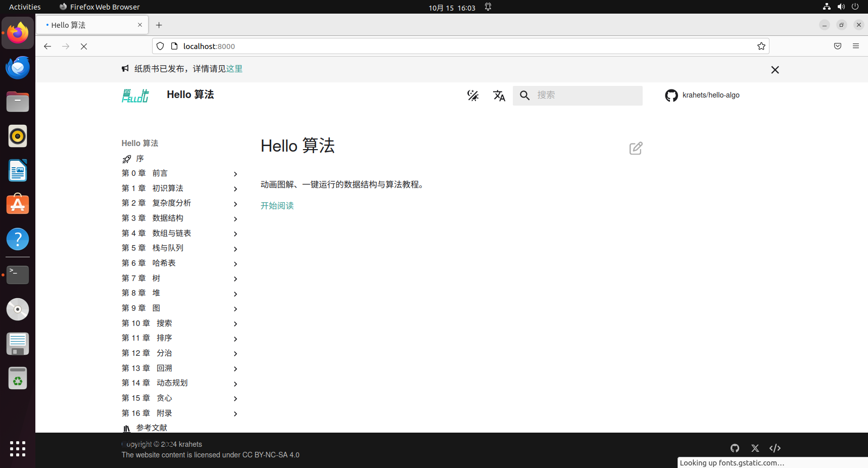Toggle dark mode with the theme icon

pos(473,95)
